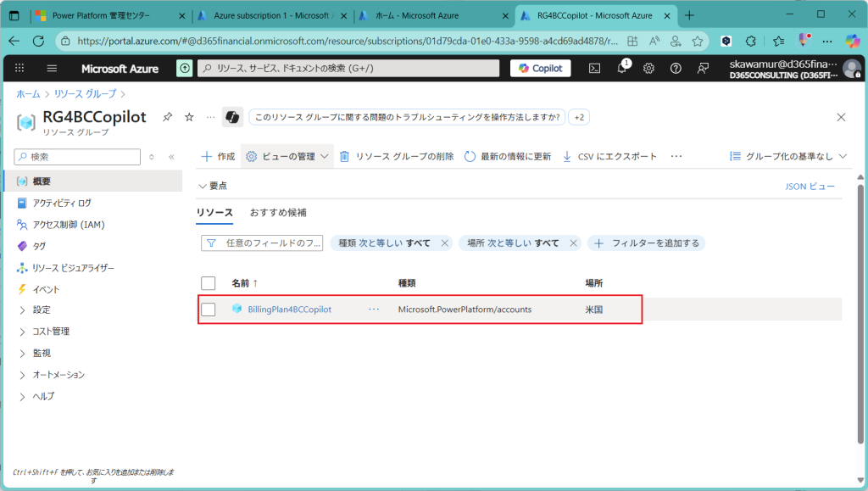This screenshot has height=491, width=868.
Task: Open the グループ化の基準なし dropdown
Action: coord(788,157)
